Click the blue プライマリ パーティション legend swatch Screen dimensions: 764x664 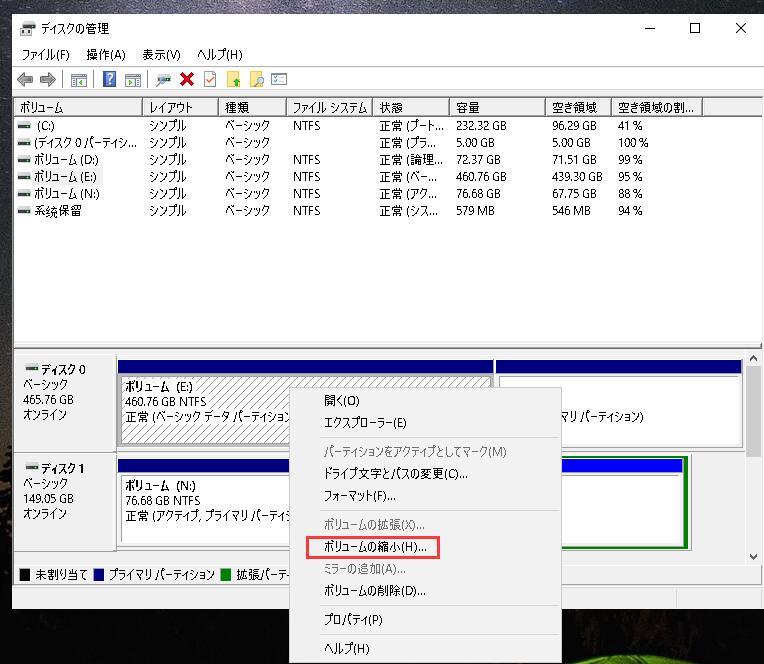tap(99, 575)
